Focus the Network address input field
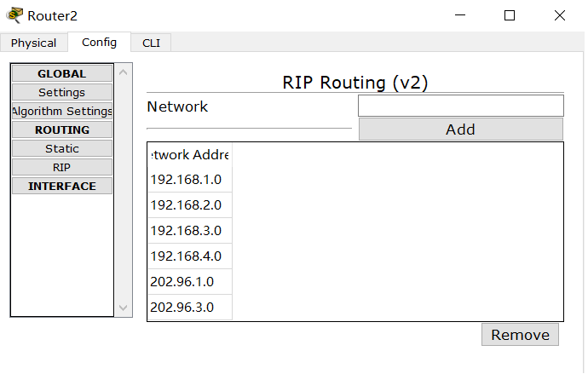Viewport: 588px width, 374px height. 461,106
